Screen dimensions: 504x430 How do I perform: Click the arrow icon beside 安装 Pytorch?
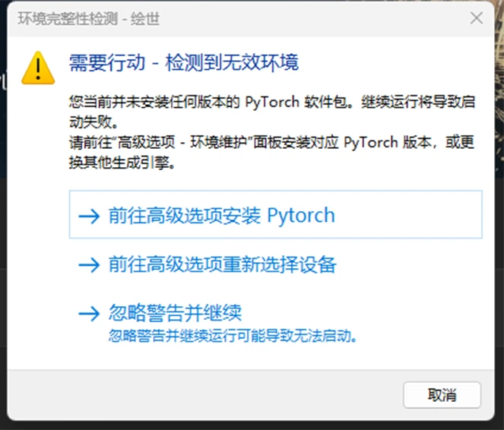[89, 216]
